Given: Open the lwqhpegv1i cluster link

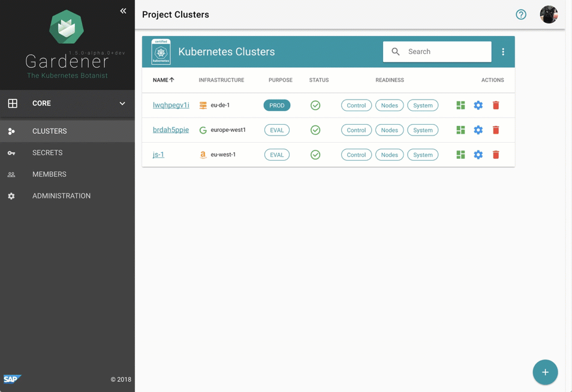Looking at the screenshot, I should tap(171, 105).
